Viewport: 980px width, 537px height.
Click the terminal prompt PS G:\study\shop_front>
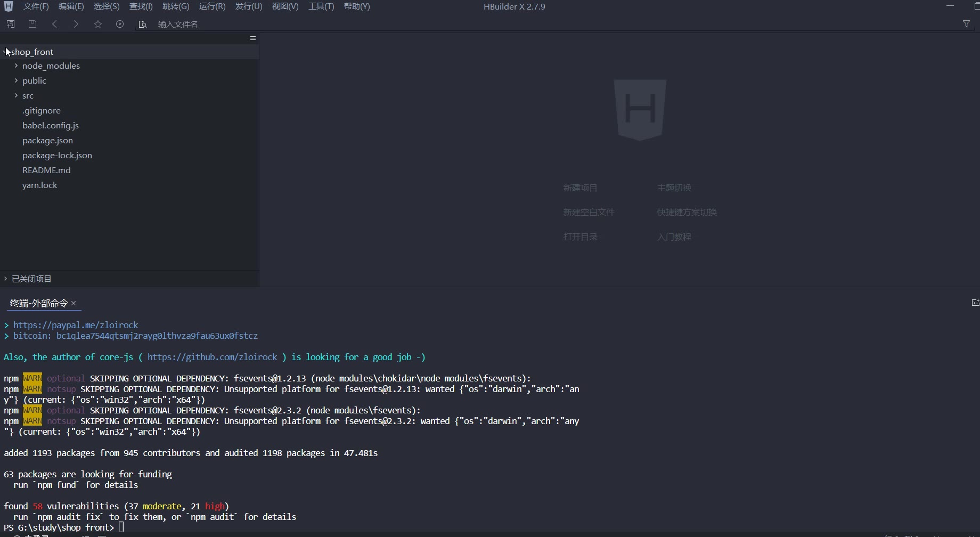coord(59,527)
